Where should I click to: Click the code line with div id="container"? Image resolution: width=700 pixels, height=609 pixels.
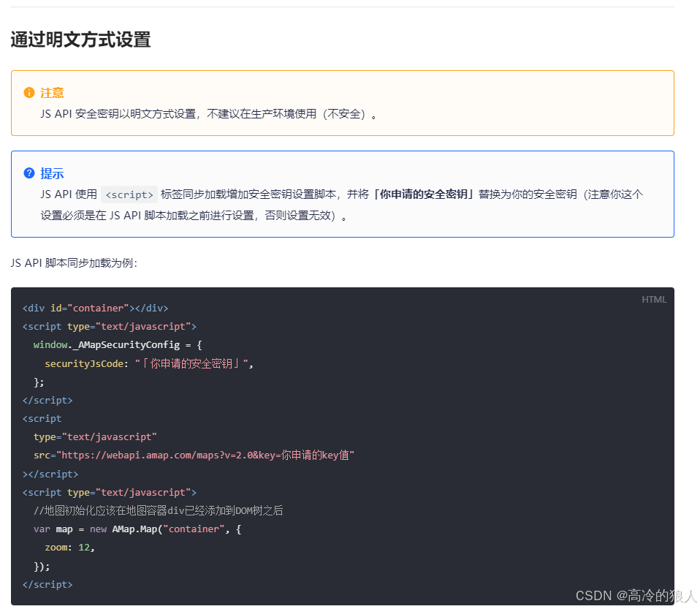tap(96, 309)
